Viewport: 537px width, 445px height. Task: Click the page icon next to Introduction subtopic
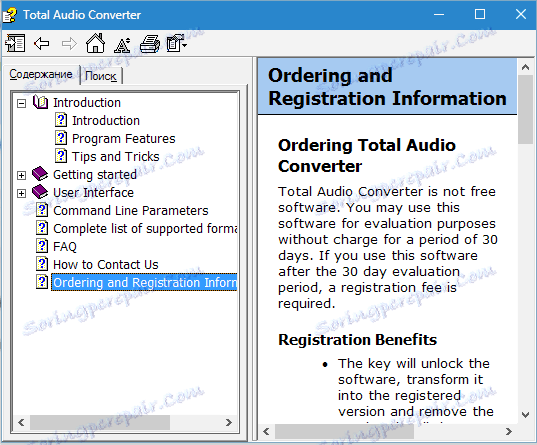(x=61, y=120)
